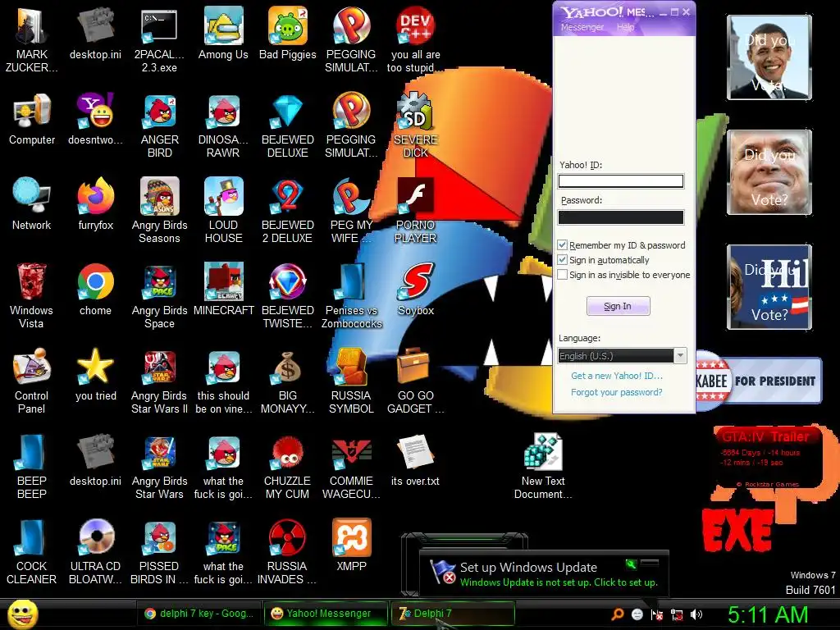Open the RUSSIA SYMBOL icon
The image size is (840, 630).
pos(351,381)
